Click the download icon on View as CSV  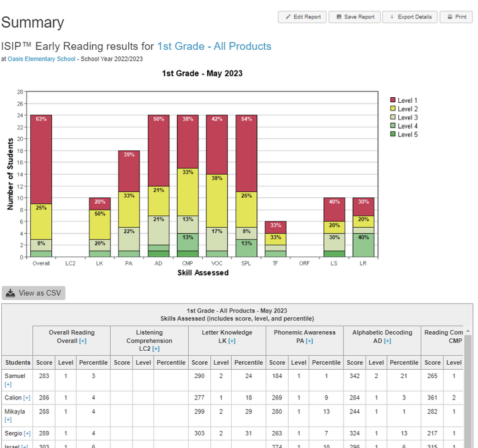(10, 293)
